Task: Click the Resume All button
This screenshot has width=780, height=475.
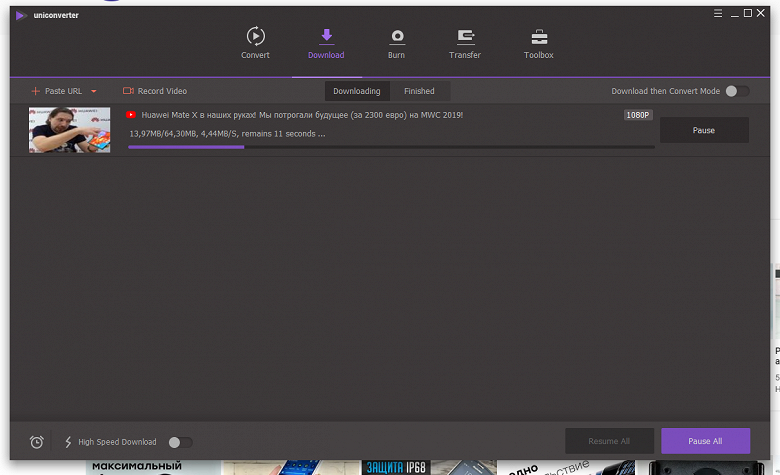Action: click(x=609, y=441)
